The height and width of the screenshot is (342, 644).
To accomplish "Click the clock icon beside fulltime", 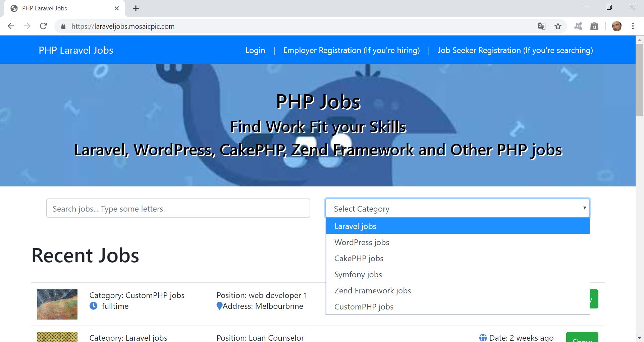I will (94, 306).
